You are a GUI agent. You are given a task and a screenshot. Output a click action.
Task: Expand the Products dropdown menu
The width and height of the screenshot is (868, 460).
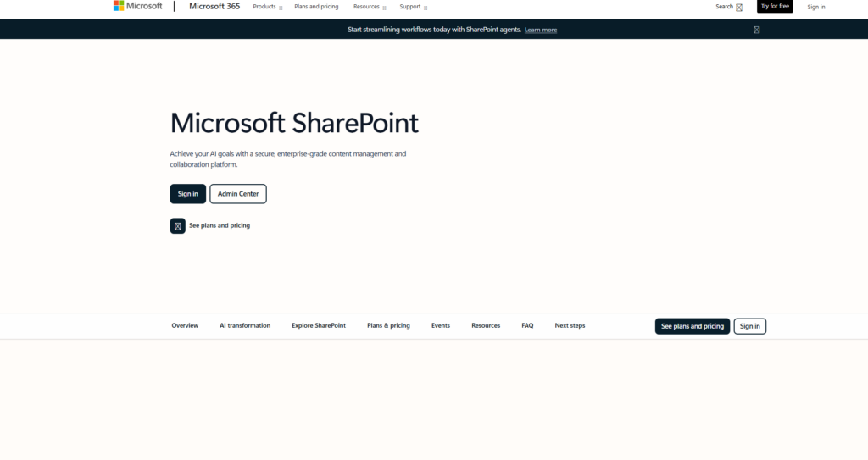click(268, 7)
